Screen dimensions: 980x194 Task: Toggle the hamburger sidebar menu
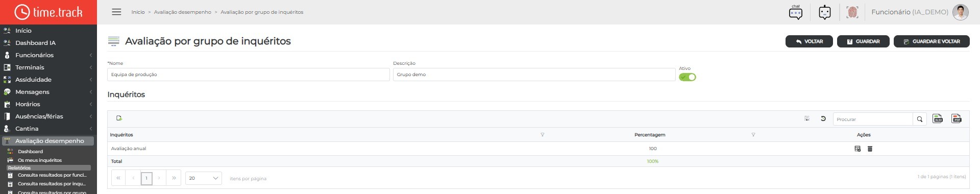(116, 12)
